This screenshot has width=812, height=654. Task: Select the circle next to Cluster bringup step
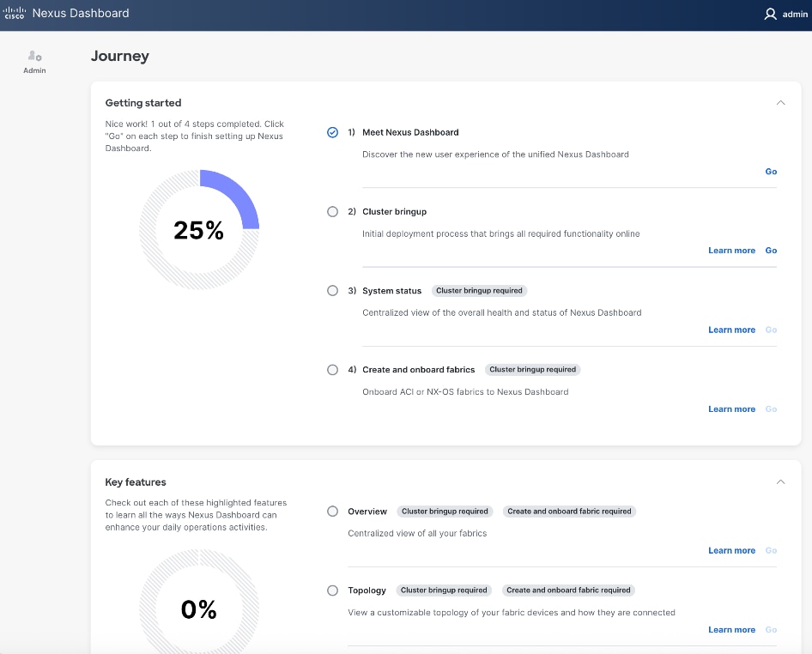click(332, 211)
